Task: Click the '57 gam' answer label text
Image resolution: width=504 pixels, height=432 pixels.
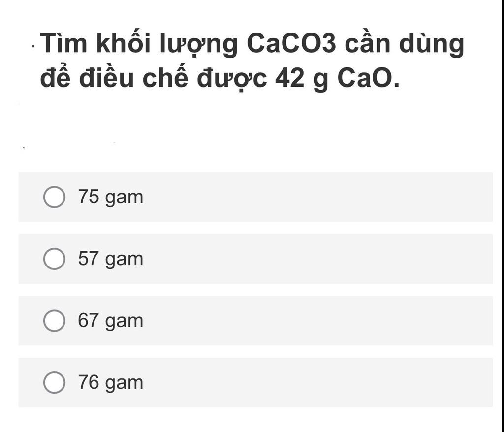Action: 111,259
